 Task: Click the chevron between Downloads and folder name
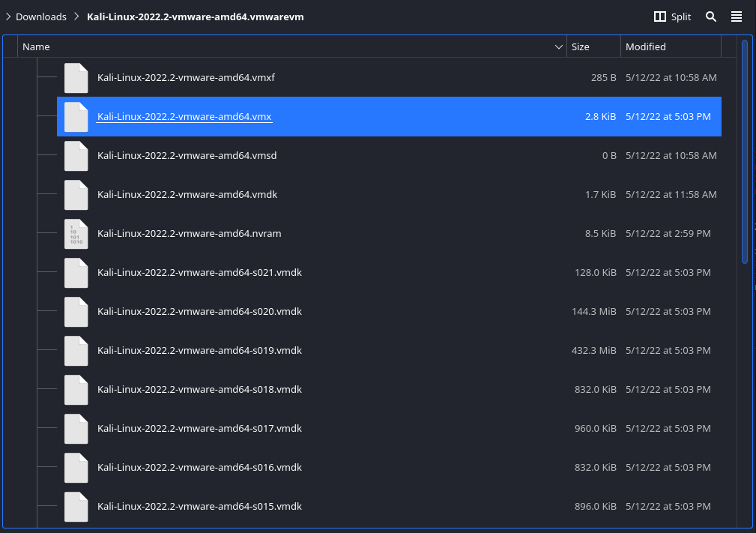click(x=76, y=16)
